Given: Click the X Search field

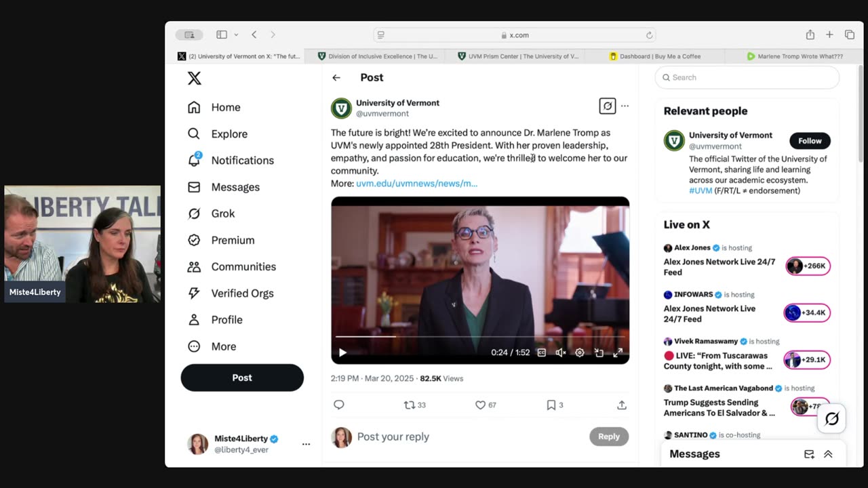Looking at the screenshot, I should (747, 77).
